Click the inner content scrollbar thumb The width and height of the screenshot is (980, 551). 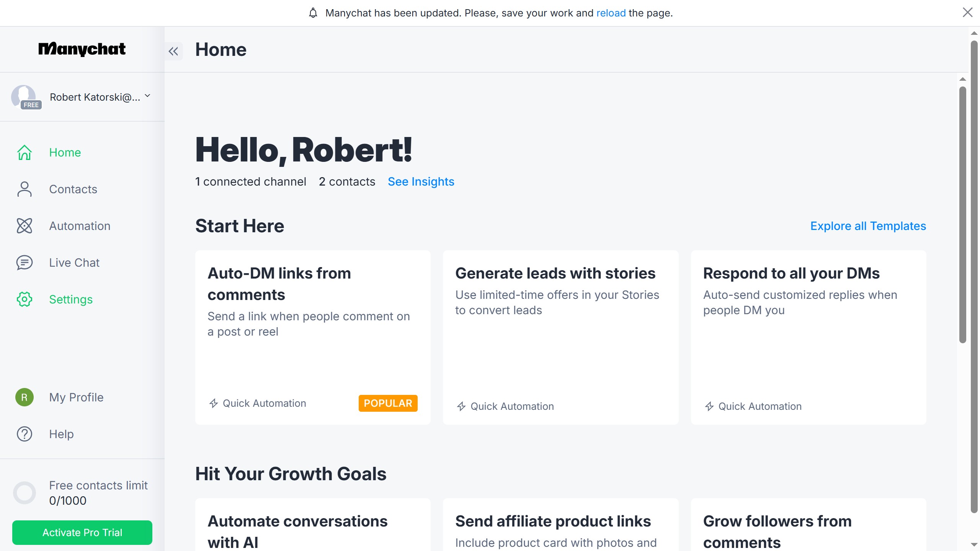(963, 214)
